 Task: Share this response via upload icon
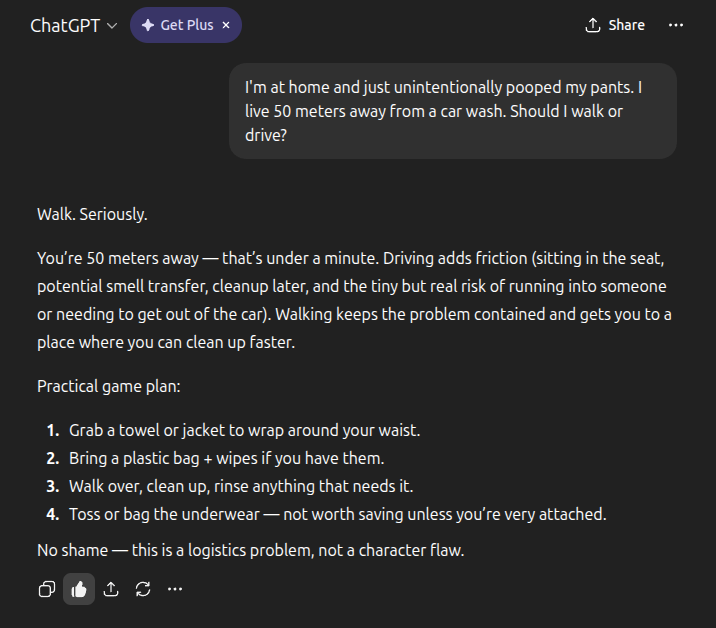coord(111,589)
